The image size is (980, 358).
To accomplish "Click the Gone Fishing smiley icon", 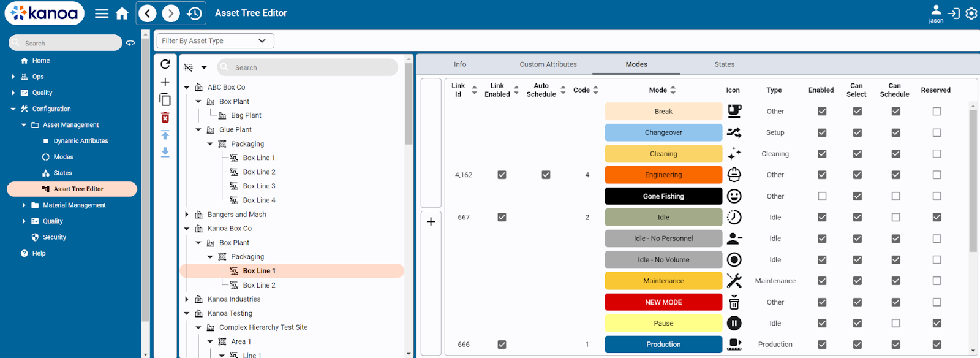I will click(x=734, y=196).
